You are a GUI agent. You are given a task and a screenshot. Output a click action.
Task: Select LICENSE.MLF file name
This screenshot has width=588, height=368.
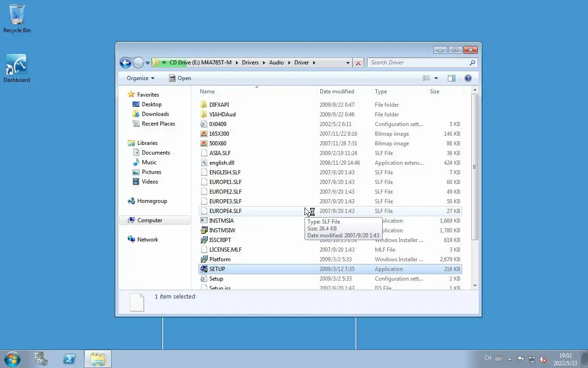pyautogui.click(x=226, y=250)
